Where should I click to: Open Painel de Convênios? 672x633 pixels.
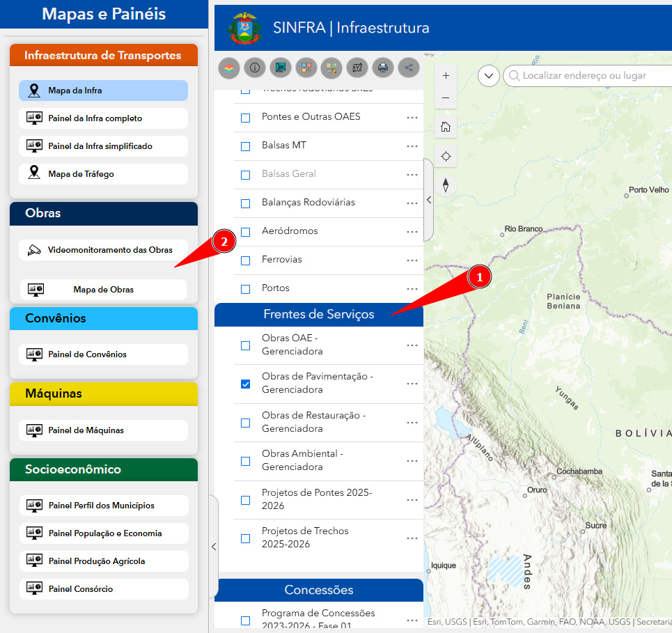tap(103, 354)
